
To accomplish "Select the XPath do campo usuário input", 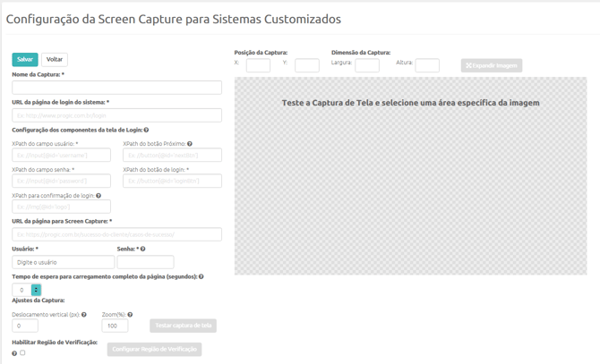I will [x=61, y=155].
